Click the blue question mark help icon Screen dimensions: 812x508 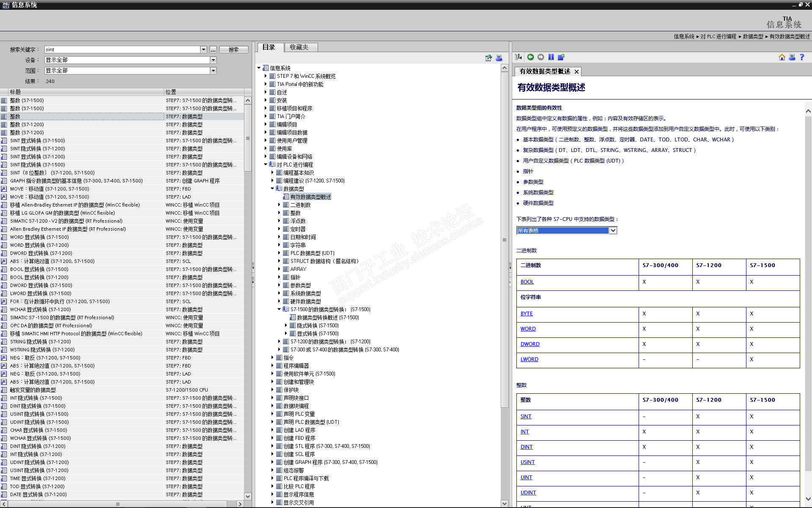[802, 57]
